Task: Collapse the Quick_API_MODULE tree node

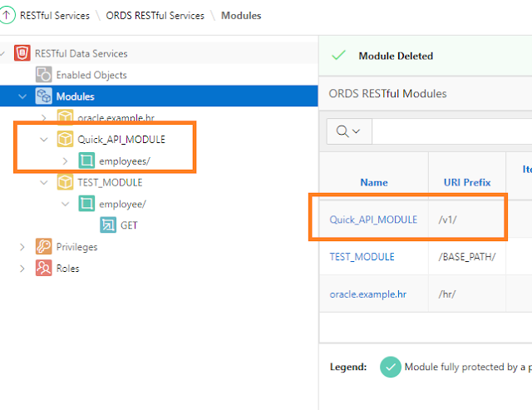Action: [x=44, y=139]
